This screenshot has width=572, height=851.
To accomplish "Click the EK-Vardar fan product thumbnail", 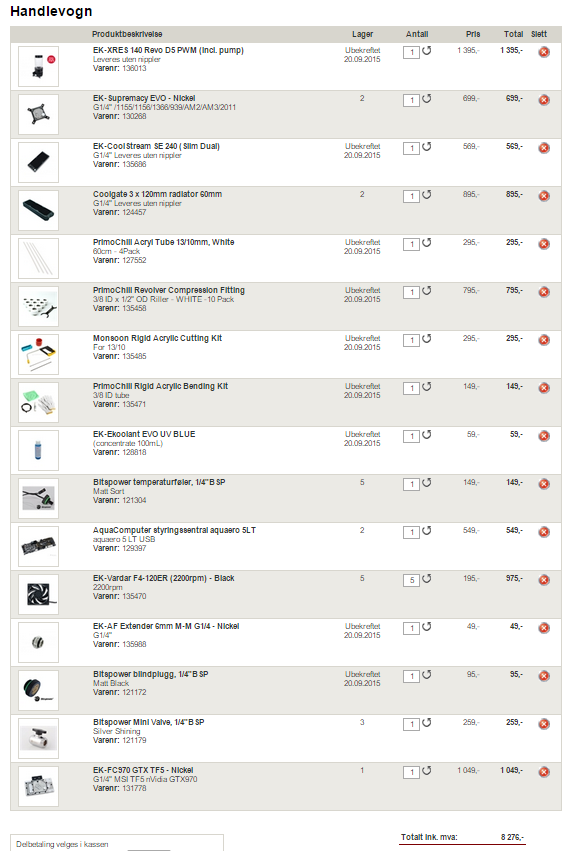I will pyautogui.click(x=38, y=594).
